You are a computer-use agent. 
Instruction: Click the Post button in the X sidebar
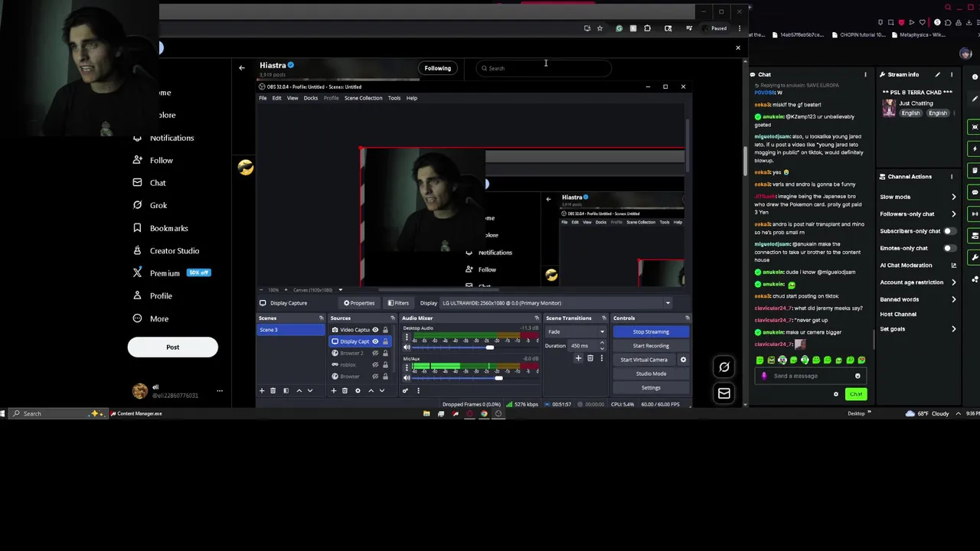173,347
